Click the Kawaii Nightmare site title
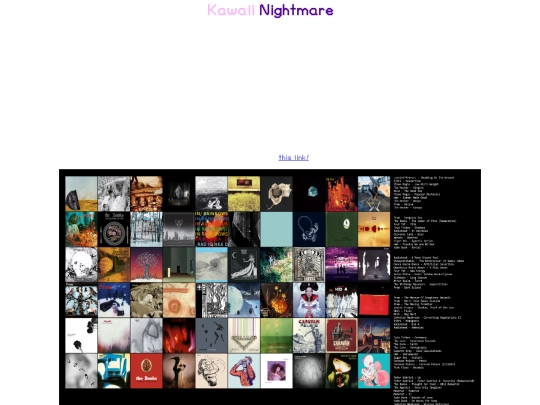Image resolution: width=540 pixels, height=405 pixels. (270, 10)
